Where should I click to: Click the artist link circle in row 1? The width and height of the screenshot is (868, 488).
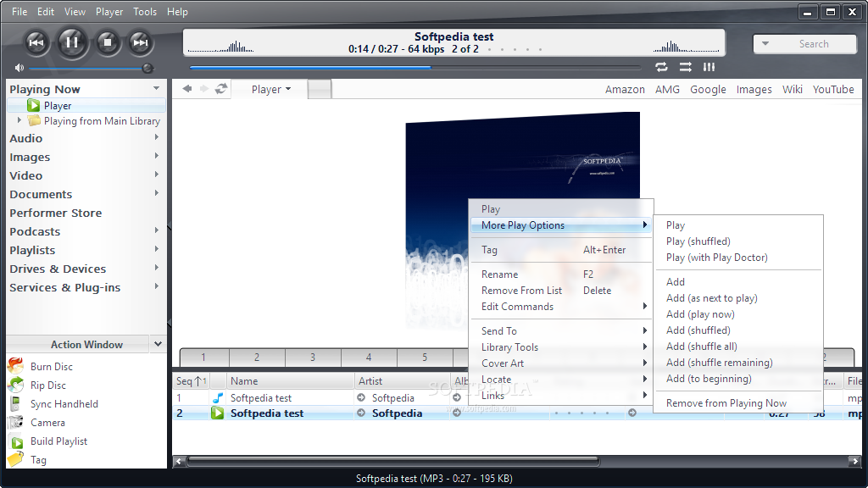coord(361,397)
